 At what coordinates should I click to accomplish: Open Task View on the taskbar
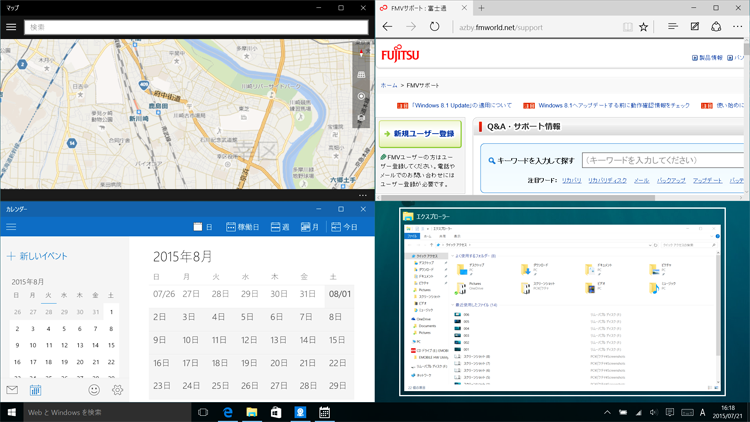click(203, 412)
